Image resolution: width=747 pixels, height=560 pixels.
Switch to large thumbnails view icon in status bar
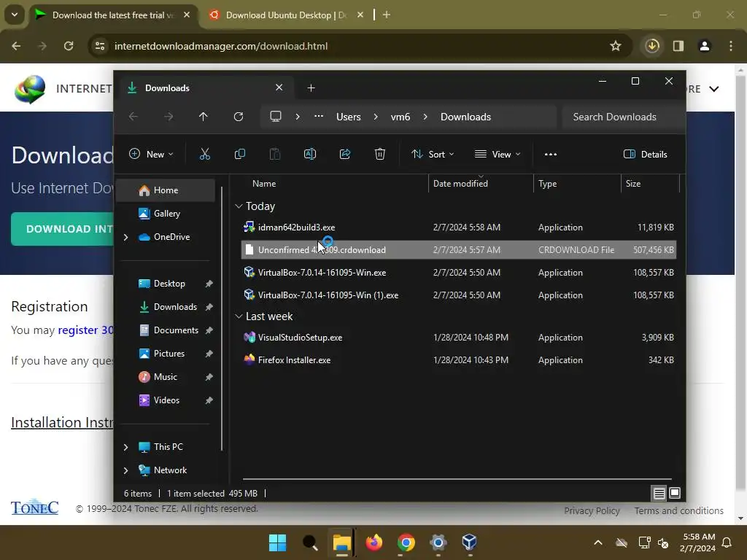point(675,493)
